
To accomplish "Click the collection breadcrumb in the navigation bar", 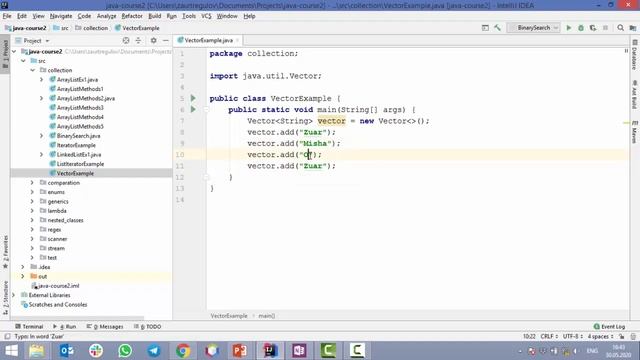I will [91, 28].
